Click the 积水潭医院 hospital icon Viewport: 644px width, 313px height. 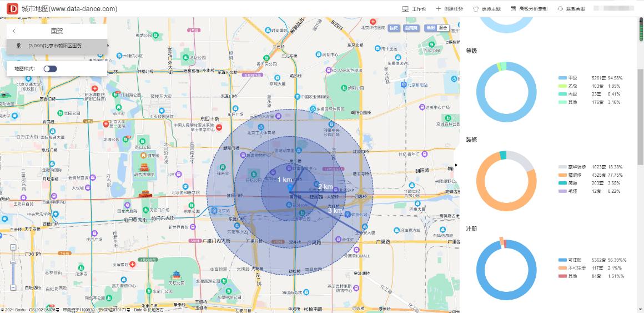[x=94, y=88]
